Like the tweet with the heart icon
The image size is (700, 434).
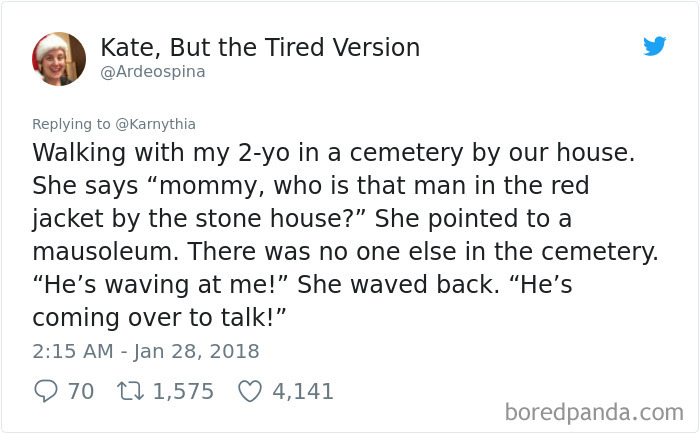coord(249,391)
